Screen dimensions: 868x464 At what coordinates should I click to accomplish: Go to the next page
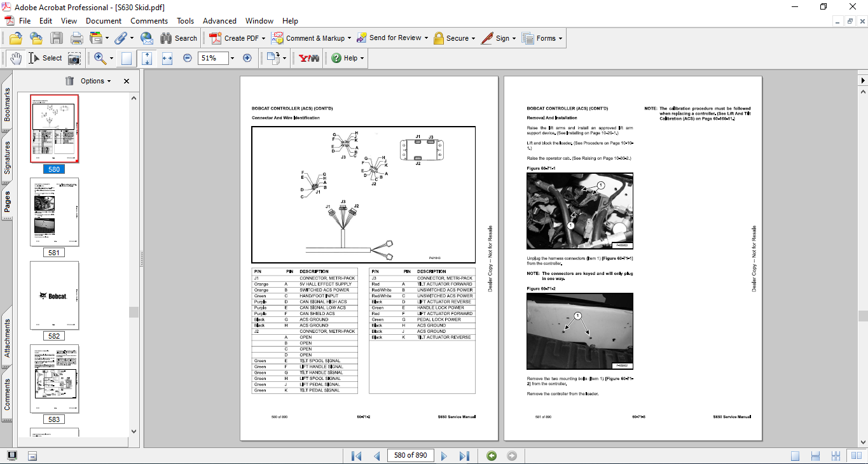(444, 456)
